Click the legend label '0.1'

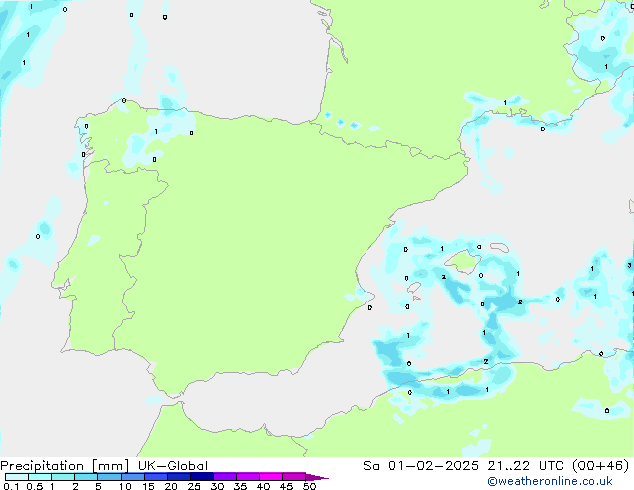(x=11, y=486)
